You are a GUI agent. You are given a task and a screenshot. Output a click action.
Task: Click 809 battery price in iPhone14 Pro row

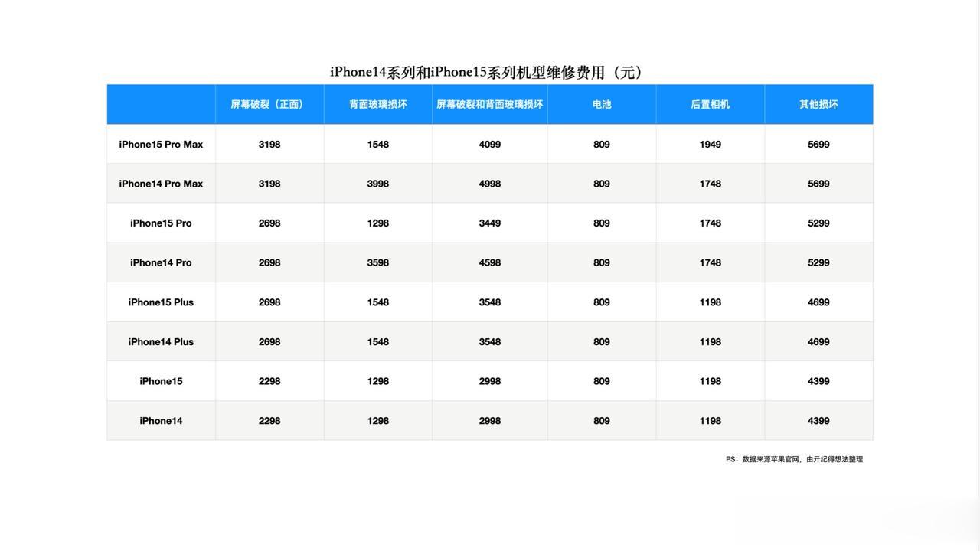(602, 262)
